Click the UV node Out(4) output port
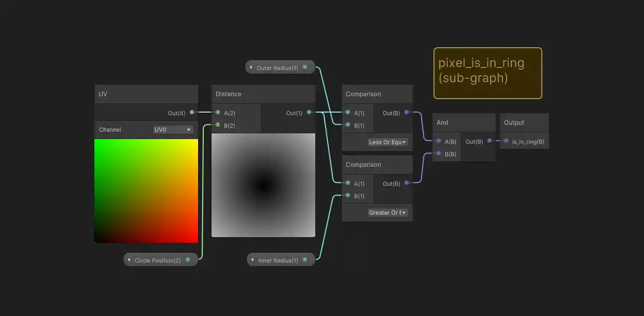This screenshot has width=644, height=316. click(192, 113)
